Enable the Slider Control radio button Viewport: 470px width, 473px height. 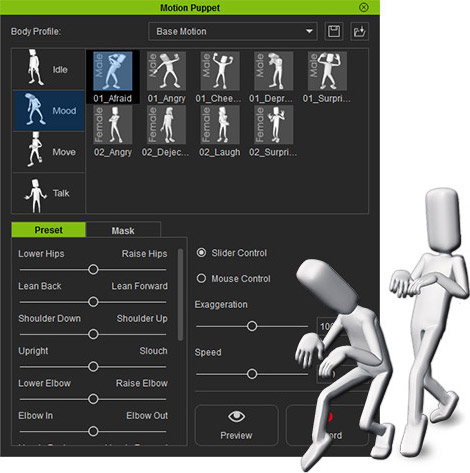[201, 253]
